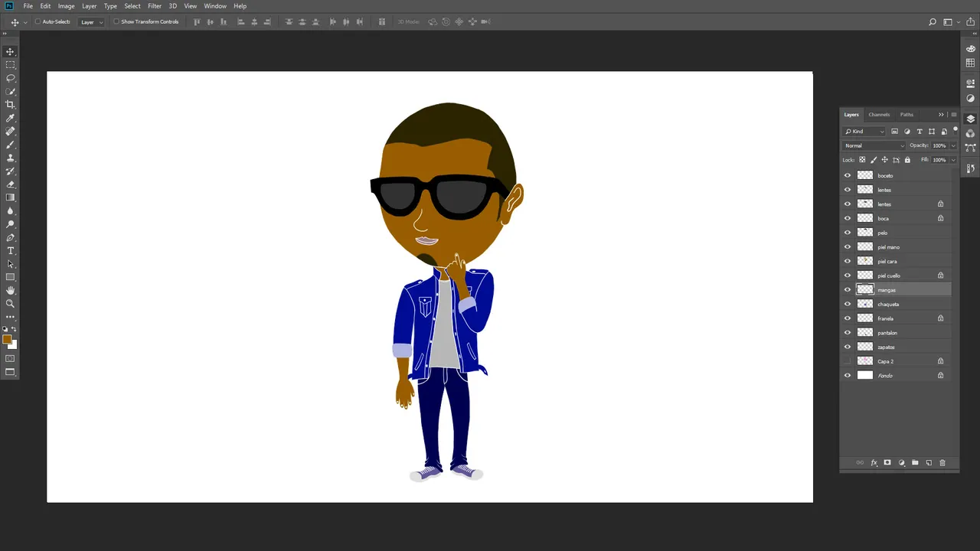Open the Fill slider dropdown arrow
Image resolution: width=980 pixels, height=551 pixels.
coord(953,160)
